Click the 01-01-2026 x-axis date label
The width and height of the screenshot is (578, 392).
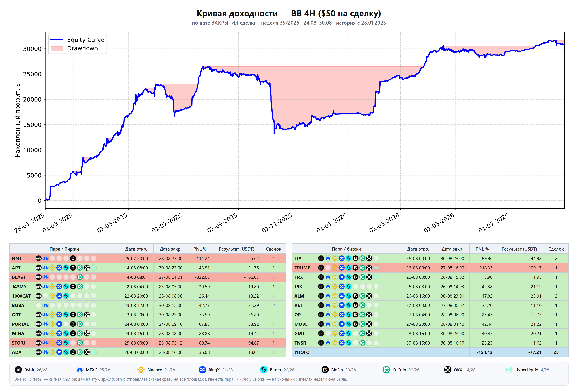click(331, 223)
